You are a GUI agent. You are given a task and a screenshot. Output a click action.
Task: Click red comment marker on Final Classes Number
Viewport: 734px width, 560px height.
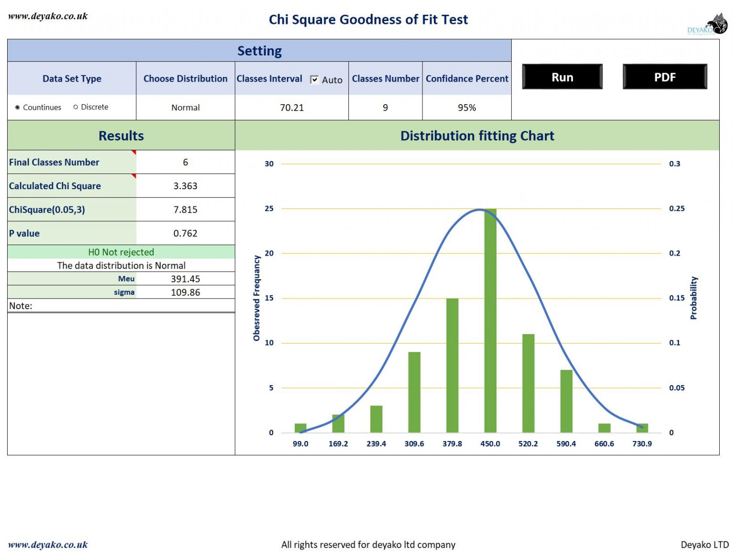pyautogui.click(x=134, y=152)
